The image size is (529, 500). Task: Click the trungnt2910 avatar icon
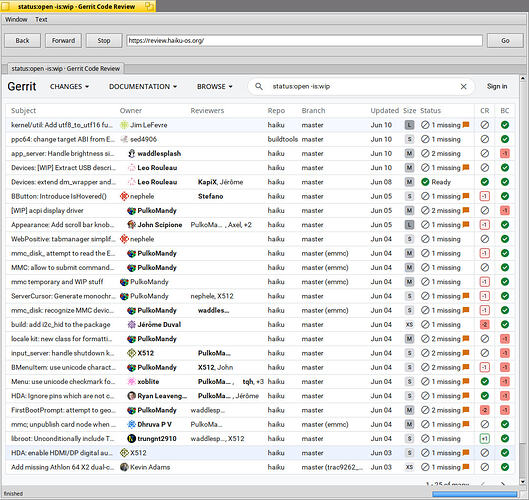[132, 439]
